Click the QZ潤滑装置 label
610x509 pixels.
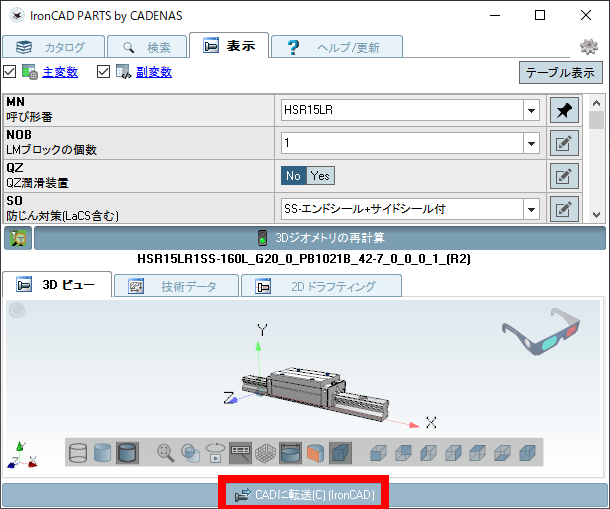pos(37,183)
